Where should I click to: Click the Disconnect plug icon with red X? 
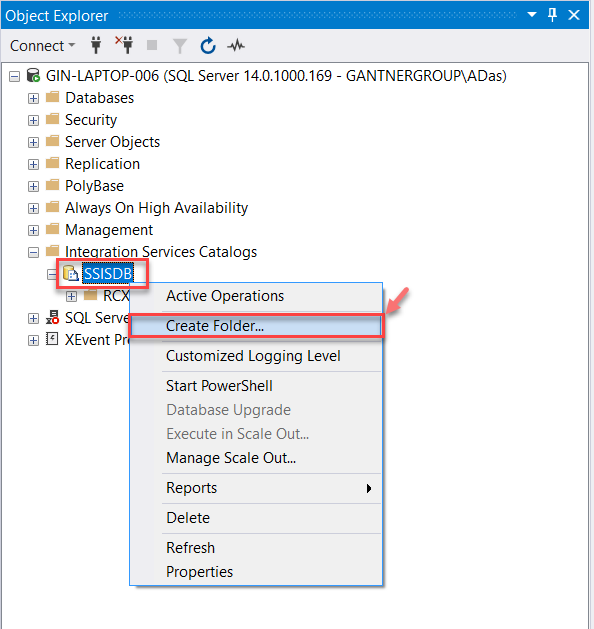coord(124,45)
